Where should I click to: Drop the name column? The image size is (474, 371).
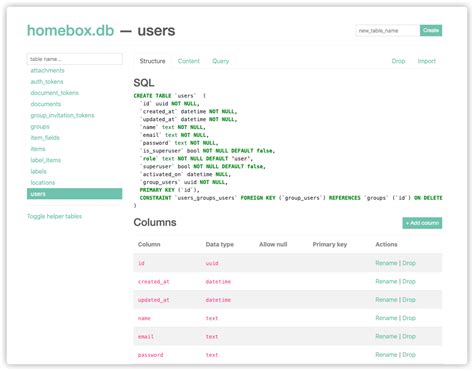pyautogui.click(x=409, y=318)
